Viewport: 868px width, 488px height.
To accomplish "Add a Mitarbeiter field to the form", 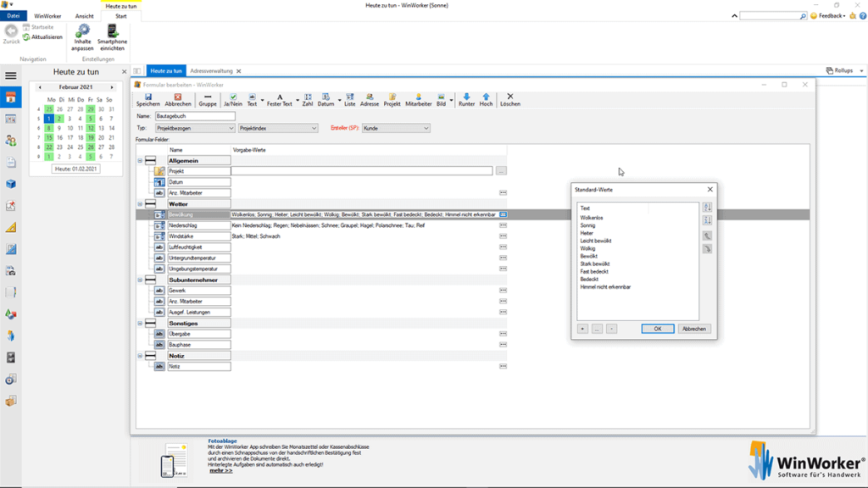I will coord(418,99).
